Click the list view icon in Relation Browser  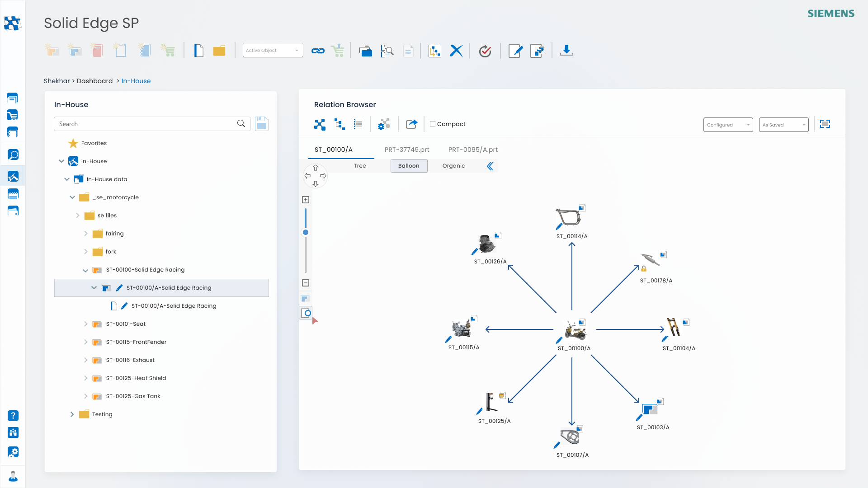coord(358,124)
